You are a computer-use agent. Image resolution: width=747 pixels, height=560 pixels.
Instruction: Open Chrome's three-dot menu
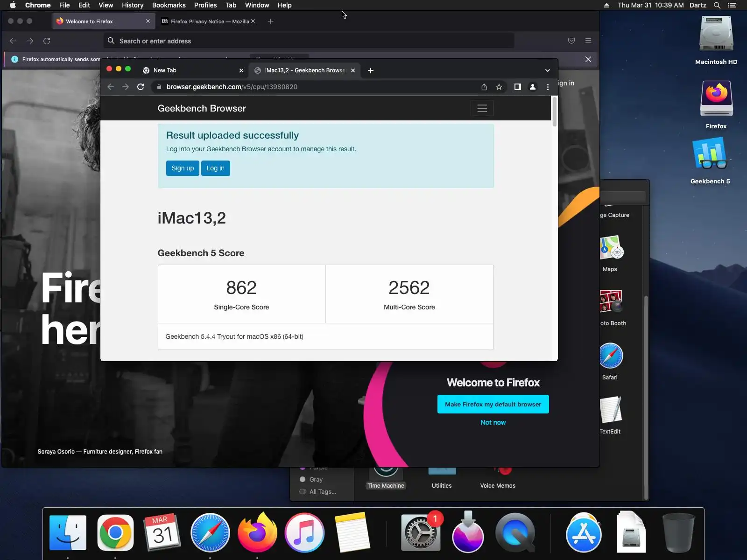[x=548, y=87]
